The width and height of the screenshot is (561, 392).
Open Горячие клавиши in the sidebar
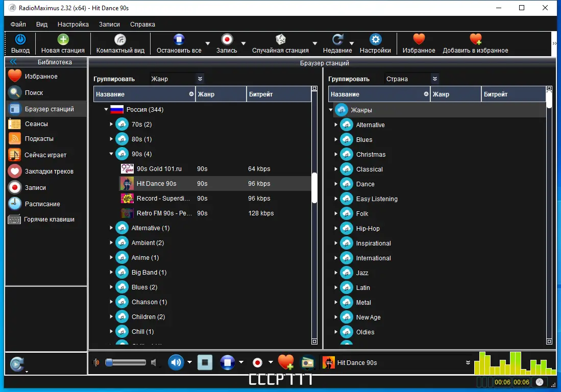[x=46, y=219]
